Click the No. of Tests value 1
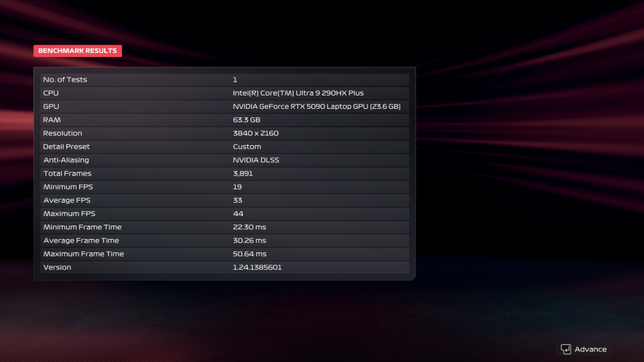 click(235, 79)
